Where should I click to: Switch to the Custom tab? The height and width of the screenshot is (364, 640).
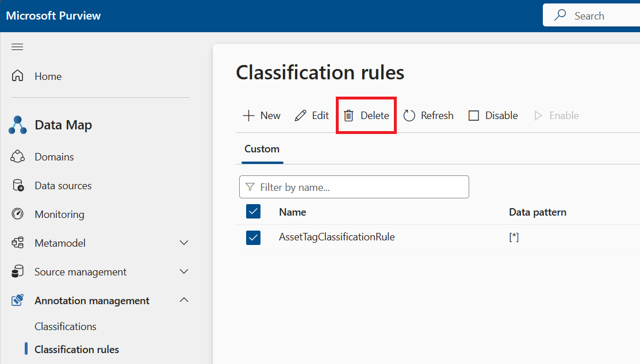point(262,148)
